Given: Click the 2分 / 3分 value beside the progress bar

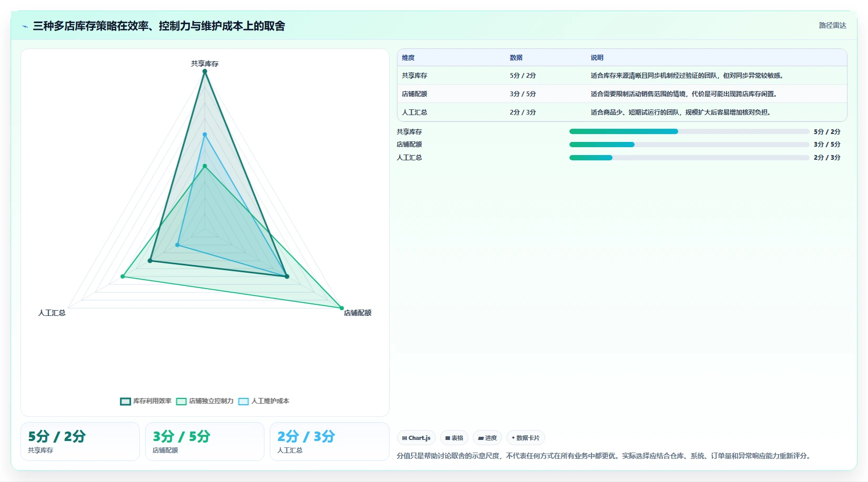Looking at the screenshot, I should tap(827, 158).
